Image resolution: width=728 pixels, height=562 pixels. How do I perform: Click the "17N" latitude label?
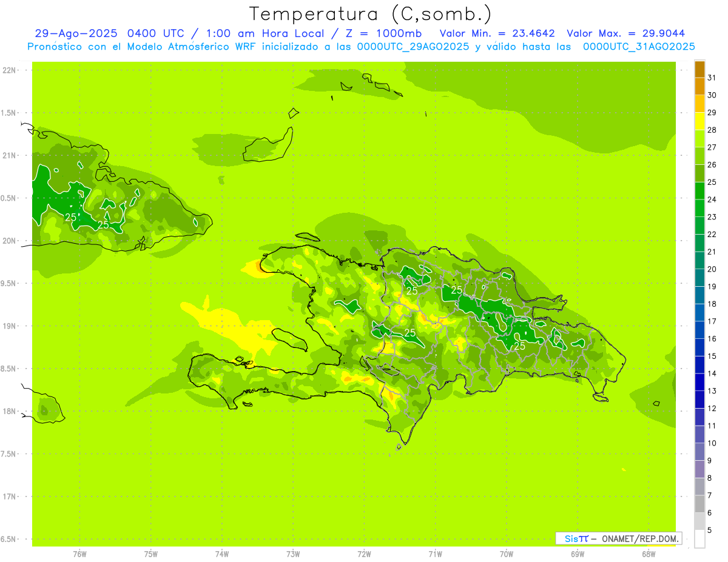[10, 497]
